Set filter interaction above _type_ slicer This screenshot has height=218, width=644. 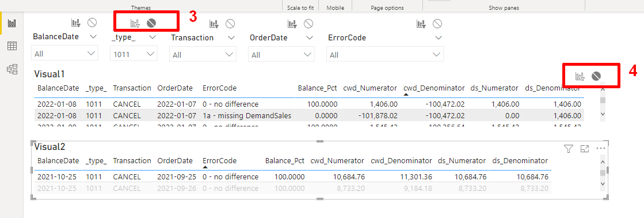tap(135, 24)
